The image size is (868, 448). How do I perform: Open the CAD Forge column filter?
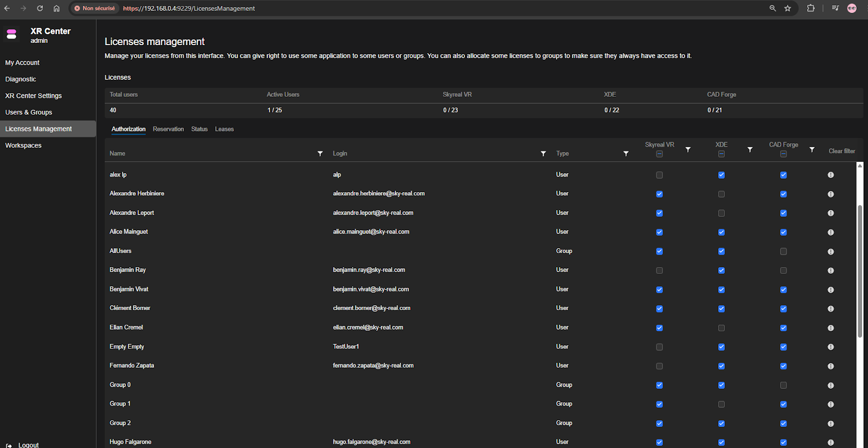click(x=812, y=149)
